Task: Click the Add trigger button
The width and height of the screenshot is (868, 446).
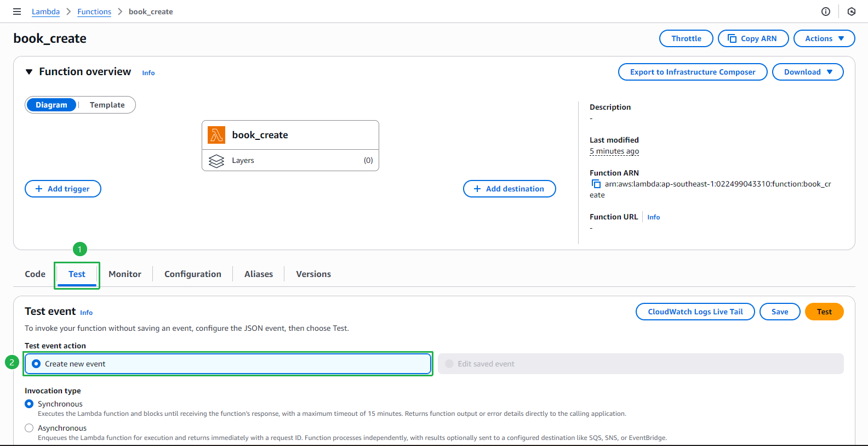Action: click(63, 189)
